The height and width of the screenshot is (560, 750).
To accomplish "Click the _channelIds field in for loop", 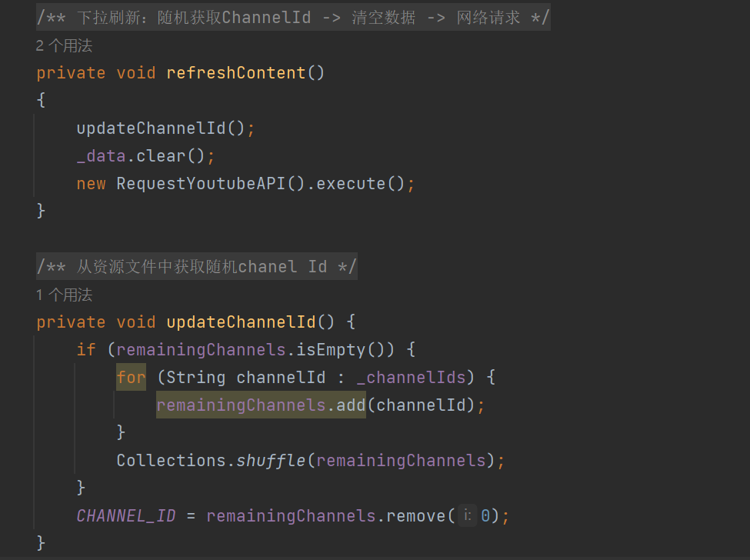I will click(x=411, y=378).
